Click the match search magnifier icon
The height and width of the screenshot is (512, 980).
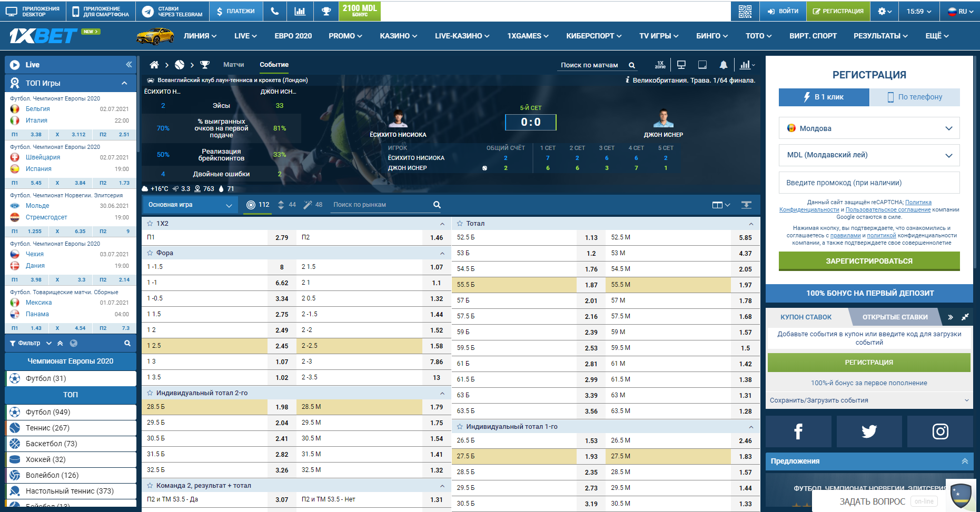pyautogui.click(x=632, y=65)
